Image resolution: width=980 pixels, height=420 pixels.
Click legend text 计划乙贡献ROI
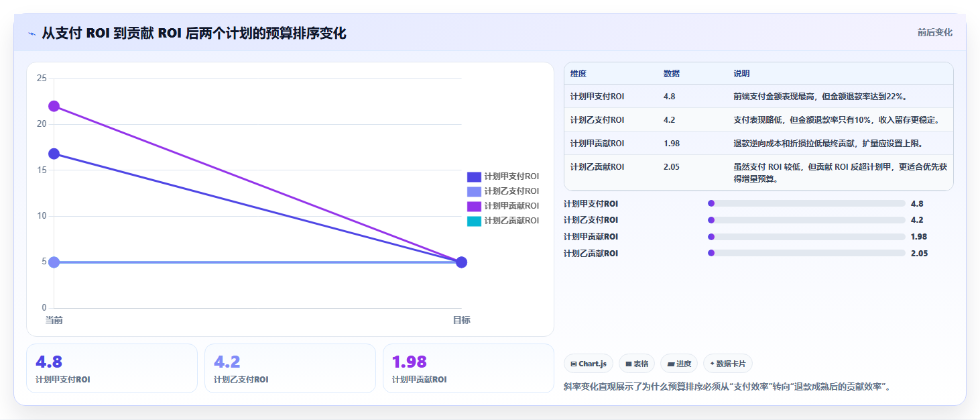511,221
